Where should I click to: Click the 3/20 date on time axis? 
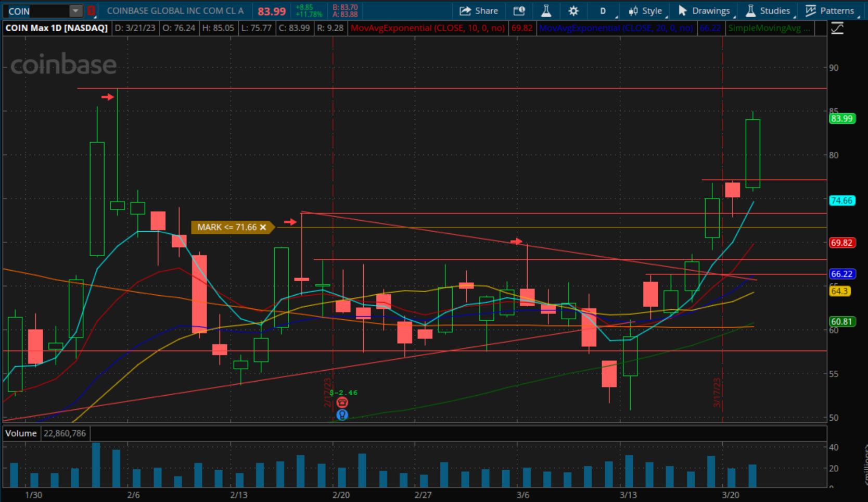[x=731, y=495]
